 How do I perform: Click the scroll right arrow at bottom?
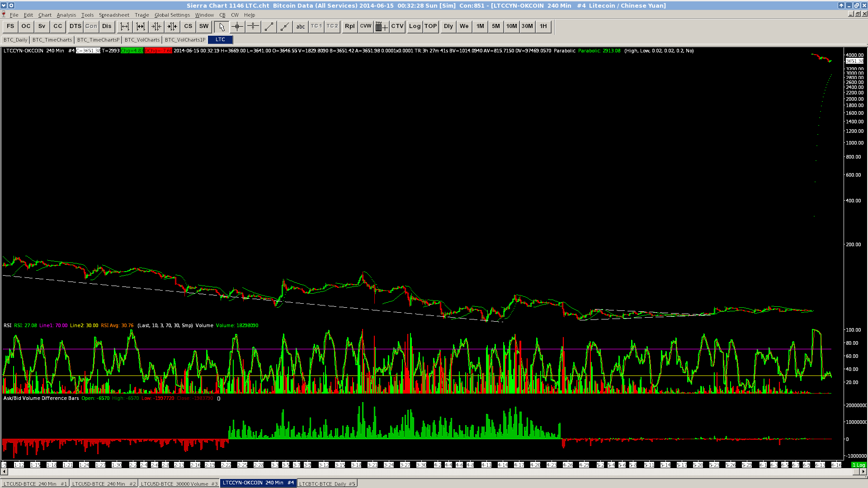(x=863, y=472)
